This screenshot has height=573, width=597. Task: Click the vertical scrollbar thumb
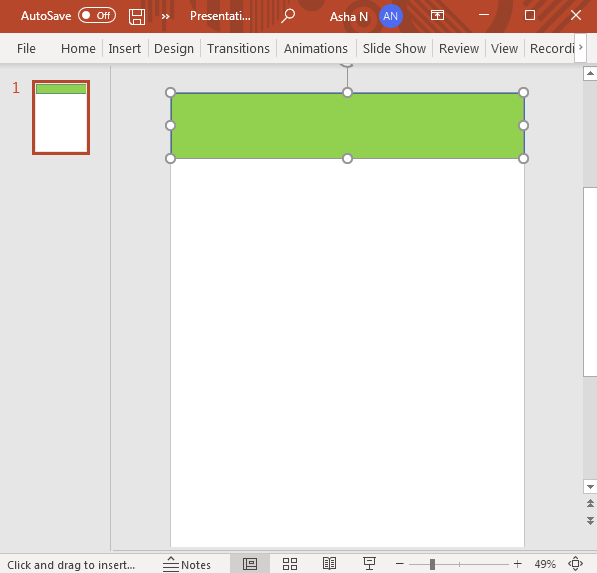[x=590, y=282]
